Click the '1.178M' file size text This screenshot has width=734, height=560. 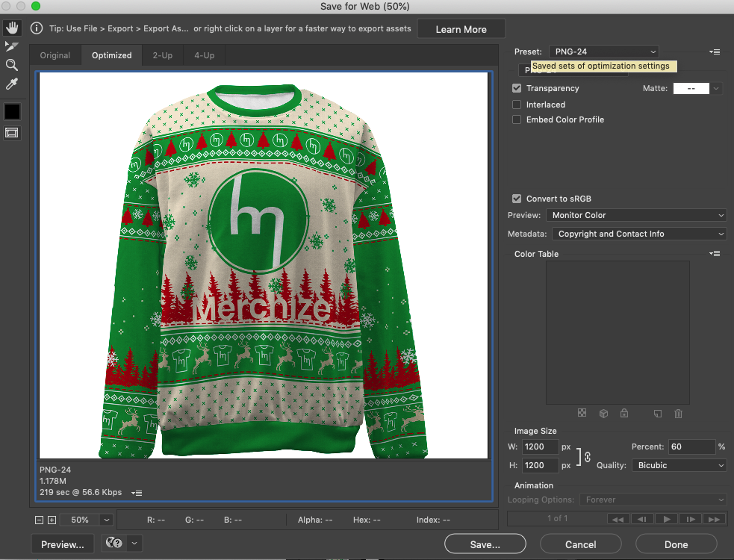[x=53, y=481]
